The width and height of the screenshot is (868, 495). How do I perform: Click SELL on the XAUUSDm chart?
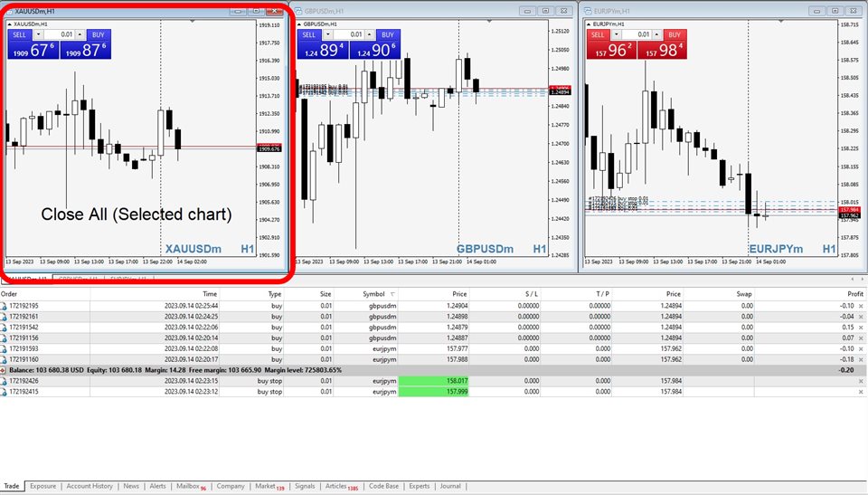click(x=19, y=34)
